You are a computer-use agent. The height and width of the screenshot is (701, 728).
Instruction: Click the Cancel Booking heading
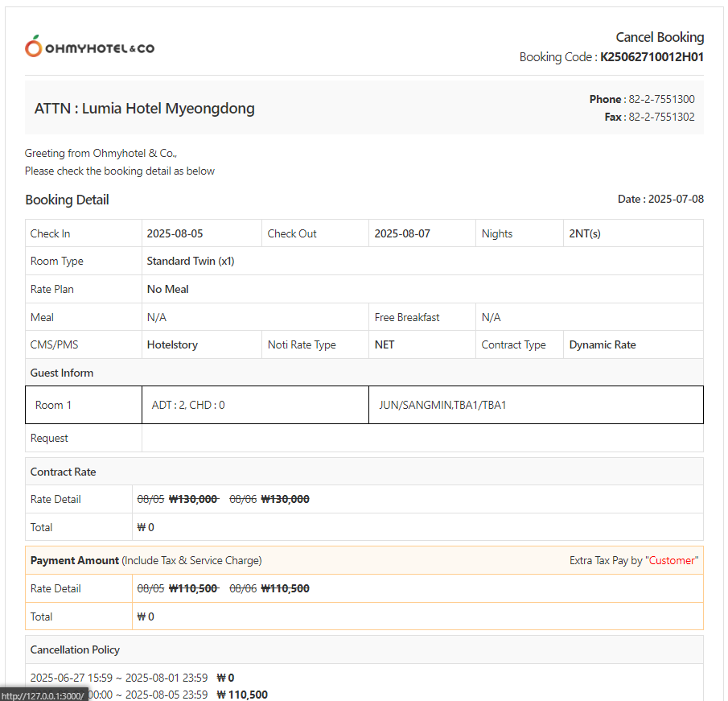point(660,37)
